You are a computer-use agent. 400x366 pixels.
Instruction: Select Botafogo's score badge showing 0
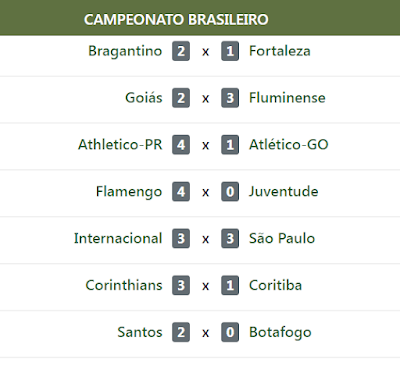[230, 332]
